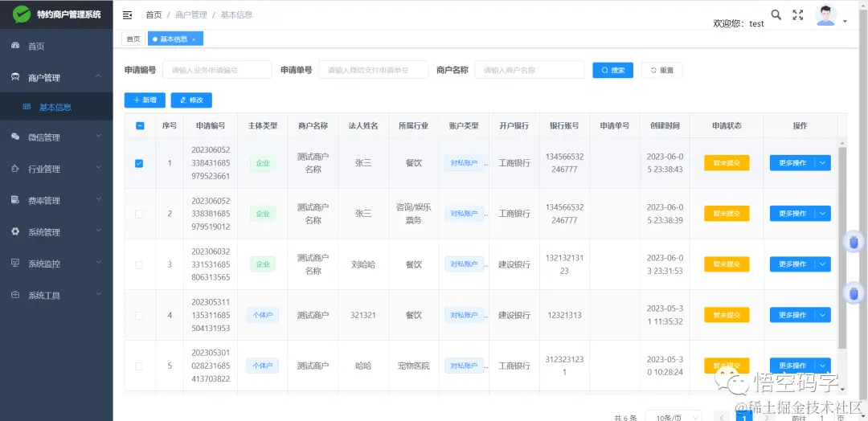Click 更多操作 for row 4

pyautogui.click(x=792, y=315)
